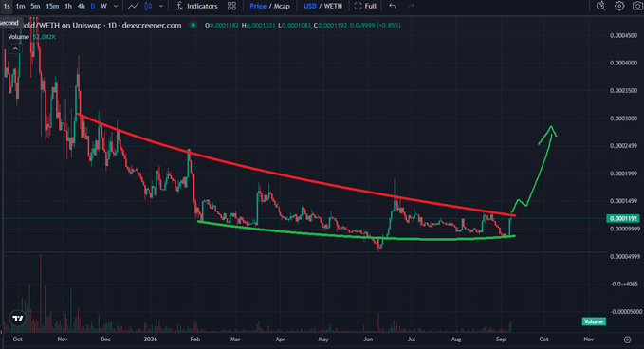The height and width of the screenshot is (349, 644).
Task: Click the 0.0004000 price axis value
Action: pyautogui.click(x=623, y=63)
